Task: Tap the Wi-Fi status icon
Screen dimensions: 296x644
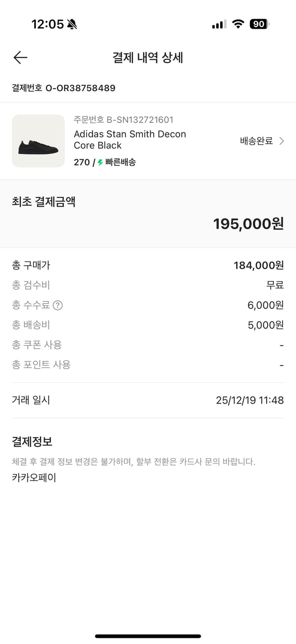Action: click(x=239, y=24)
